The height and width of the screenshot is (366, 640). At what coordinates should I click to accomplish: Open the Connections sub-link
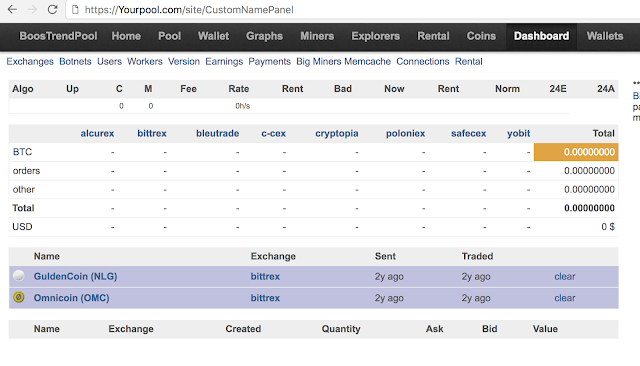tap(422, 62)
